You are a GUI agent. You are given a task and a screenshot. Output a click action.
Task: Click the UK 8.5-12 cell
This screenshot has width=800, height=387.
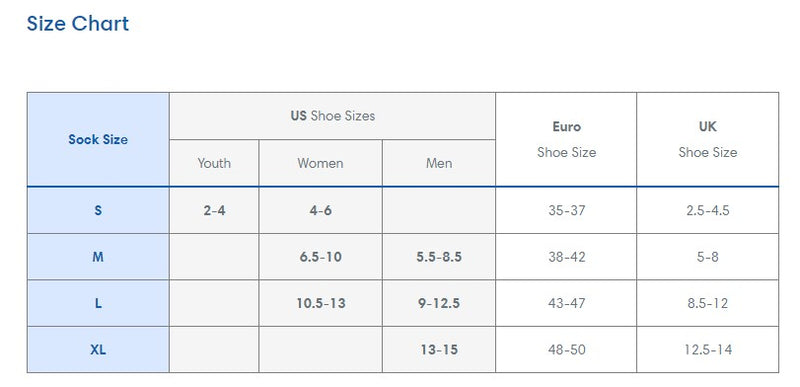point(708,303)
